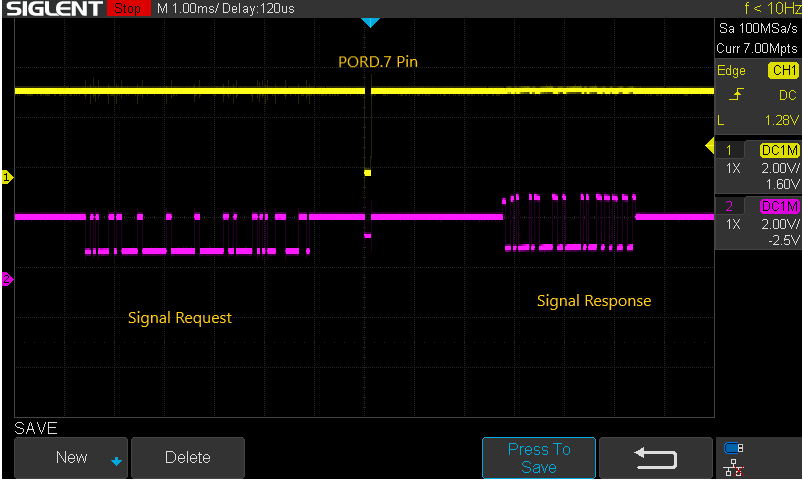Click the PORD.7 Pin annotation
Screen dimensions: 803x481
click(x=378, y=62)
